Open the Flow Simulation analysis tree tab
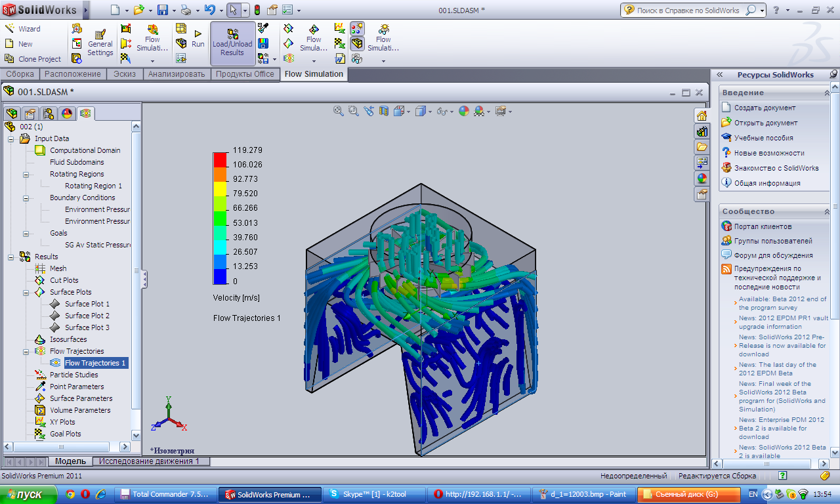This screenshot has height=504, width=840. click(x=85, y=114)
